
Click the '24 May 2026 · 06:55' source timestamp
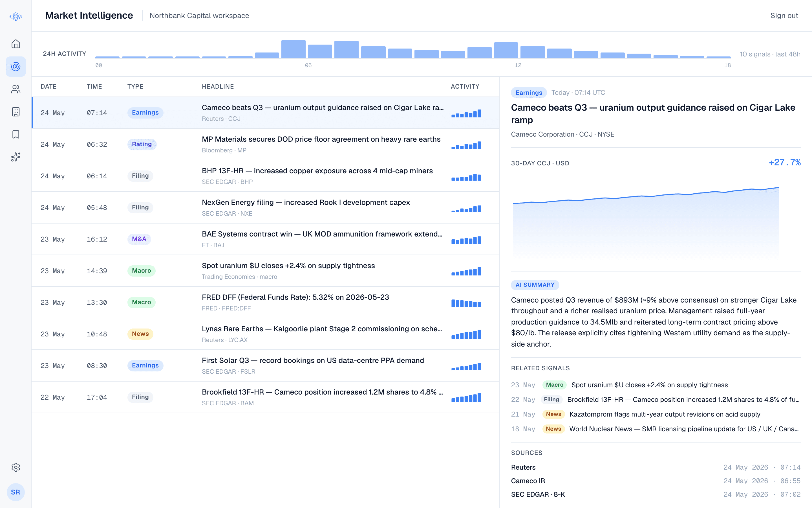(x=762, y=481)
